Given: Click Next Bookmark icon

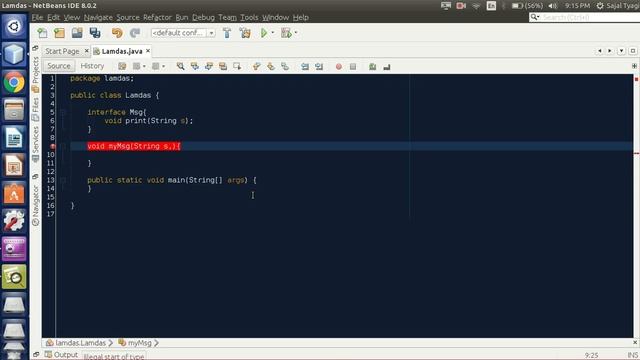Looking at the screenshot, I should pyautogui.click(x=271, y=66).
